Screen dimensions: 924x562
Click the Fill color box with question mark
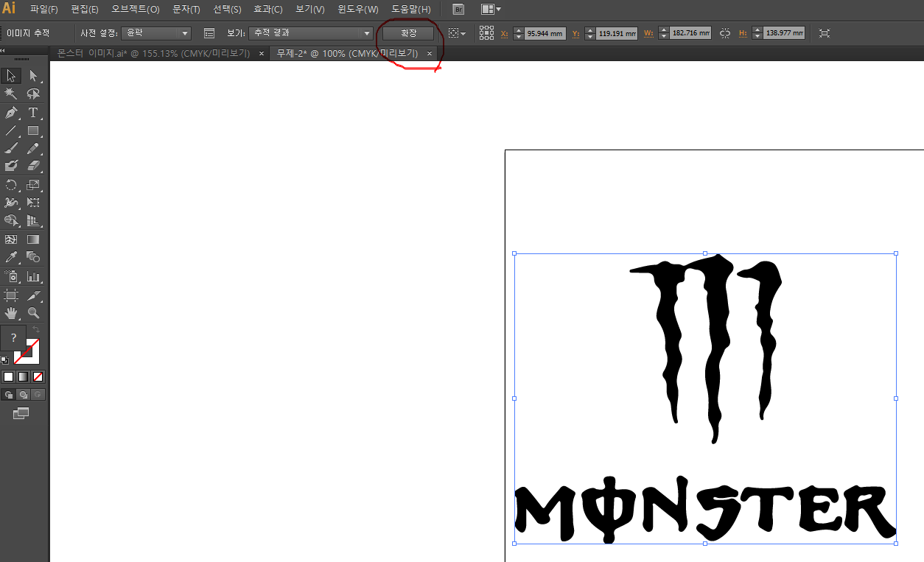click(x=13, y=337)
